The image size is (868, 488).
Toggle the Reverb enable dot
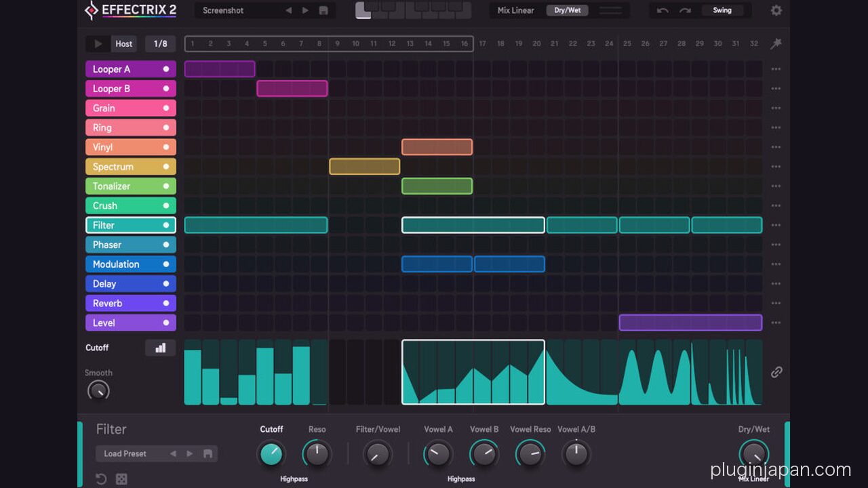point(166,303)
